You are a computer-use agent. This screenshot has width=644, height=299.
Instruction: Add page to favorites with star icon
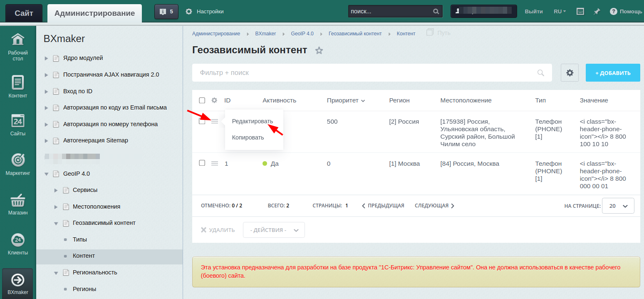pos(319,51)
